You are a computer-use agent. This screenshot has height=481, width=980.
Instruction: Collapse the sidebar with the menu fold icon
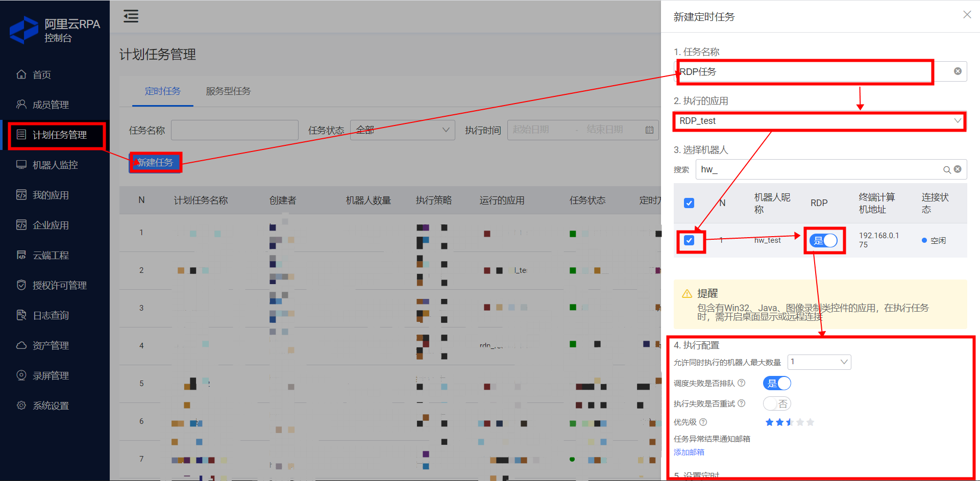click(131, 16)
